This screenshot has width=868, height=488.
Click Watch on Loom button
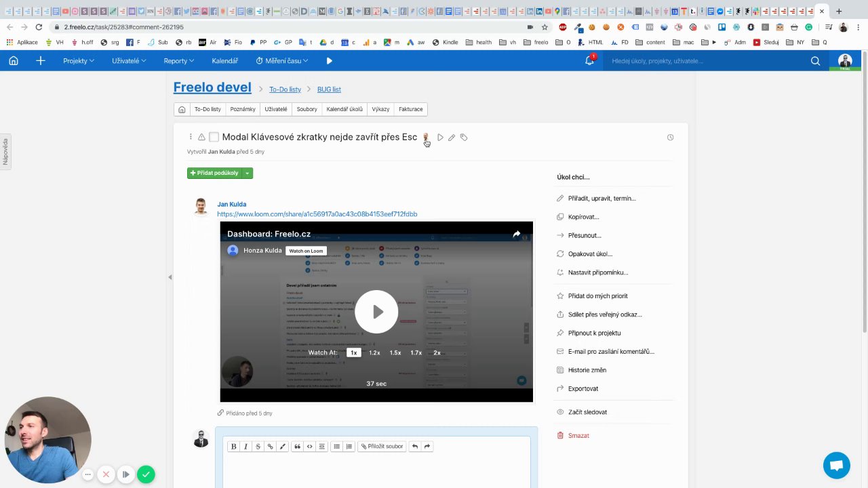pos(306,251)
